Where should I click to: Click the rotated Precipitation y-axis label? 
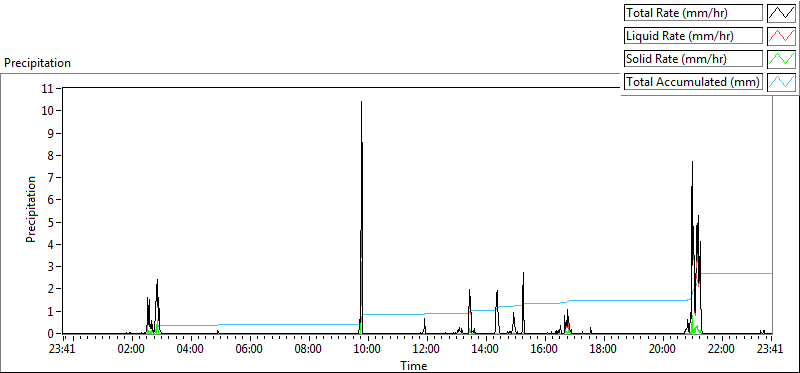pos(31,209)
